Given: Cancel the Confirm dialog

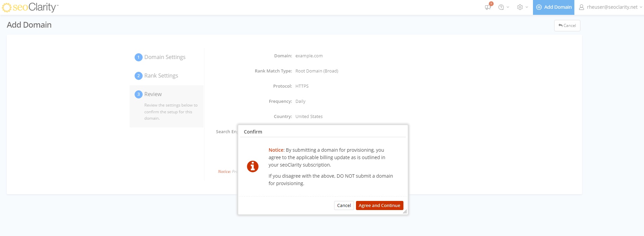Looking at the screenshot, I should 344,205.
